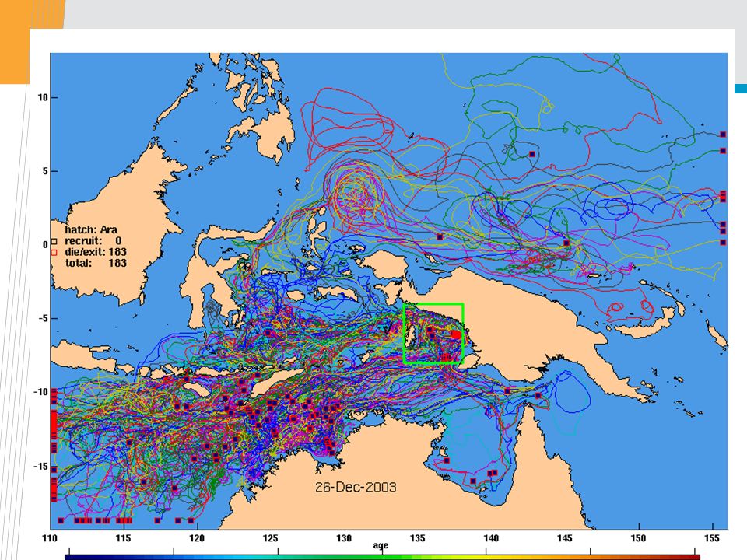Click the y-axis tick label 10
The height and width of the screenshot is (560, 747).
click(43, 98)
